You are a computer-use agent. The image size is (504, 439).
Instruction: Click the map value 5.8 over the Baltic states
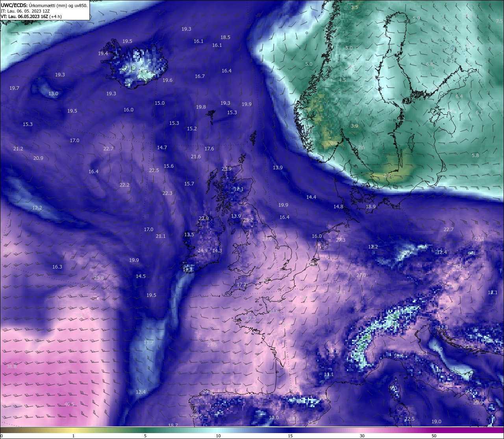[475, 156]
